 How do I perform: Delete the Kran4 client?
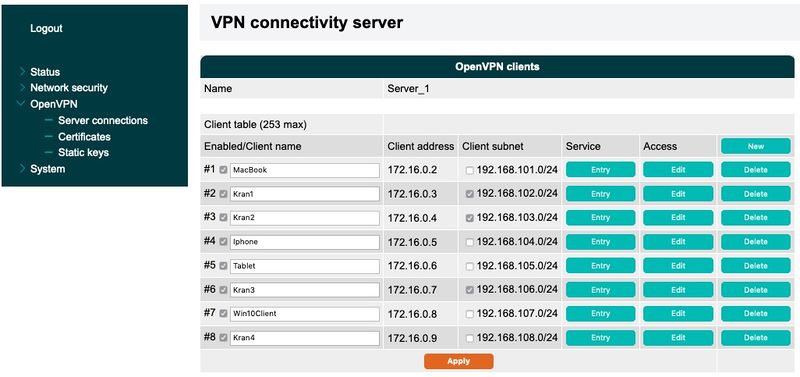click(756, 338)
